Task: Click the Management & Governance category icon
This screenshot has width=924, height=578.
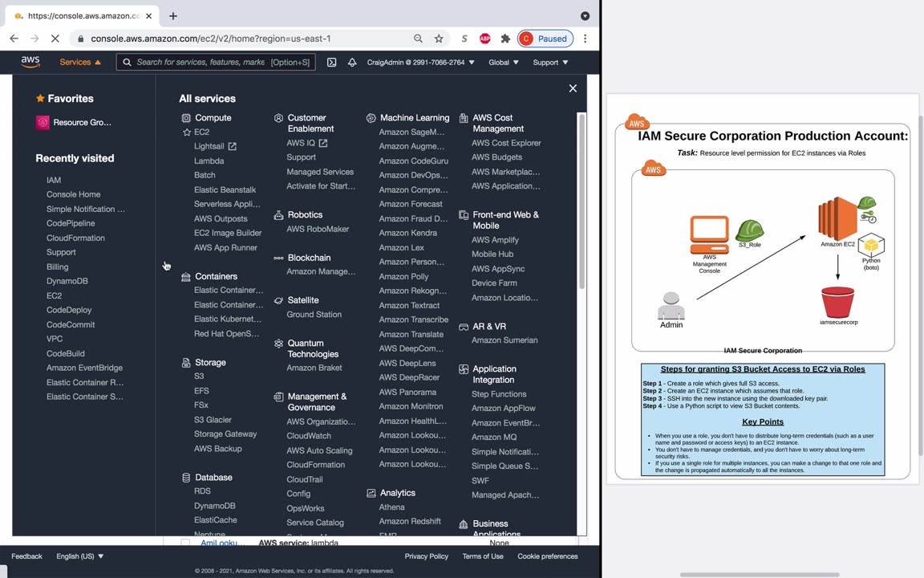Action: tap(279, 397)
